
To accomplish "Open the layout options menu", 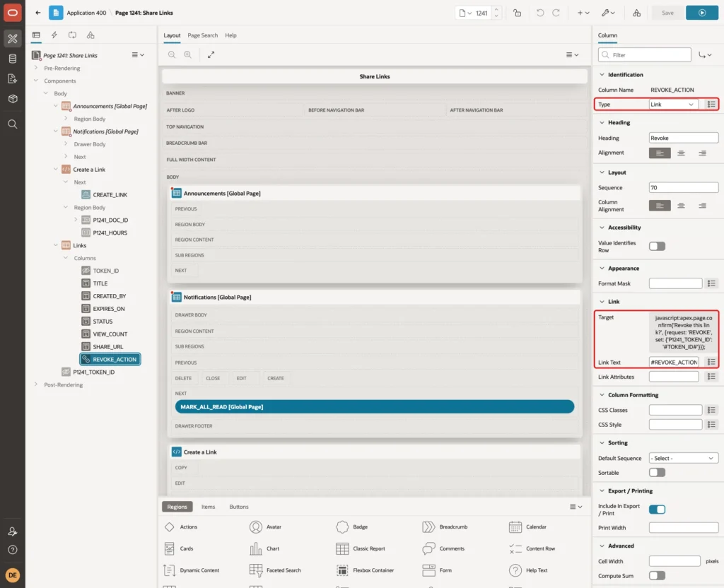I will point(572,54).
